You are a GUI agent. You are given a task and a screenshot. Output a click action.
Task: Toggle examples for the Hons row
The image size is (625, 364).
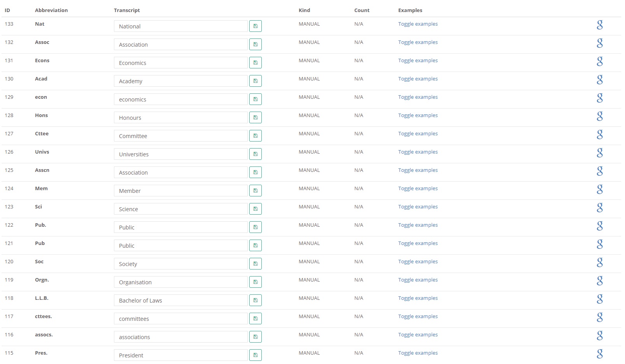tap(418, 115)
